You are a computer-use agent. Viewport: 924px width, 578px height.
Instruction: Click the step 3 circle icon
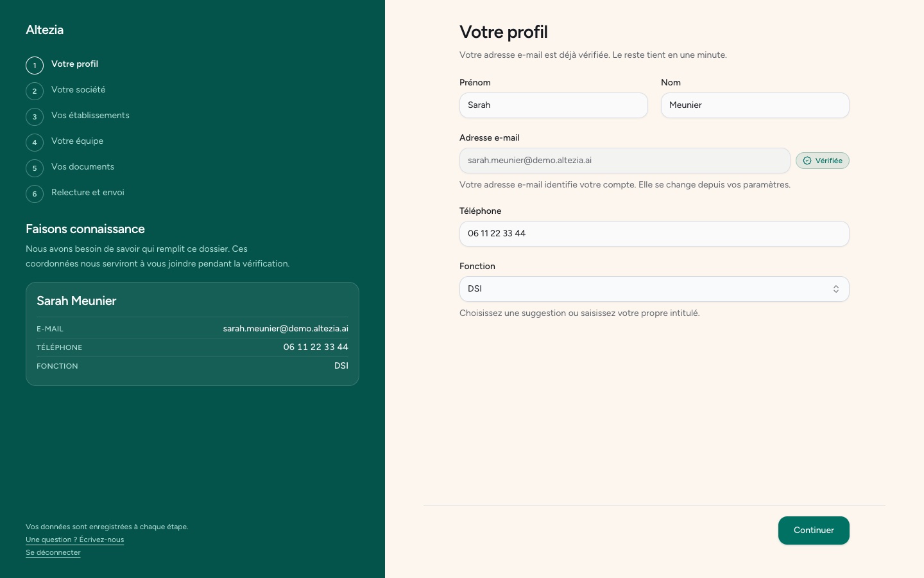(35, 117)
